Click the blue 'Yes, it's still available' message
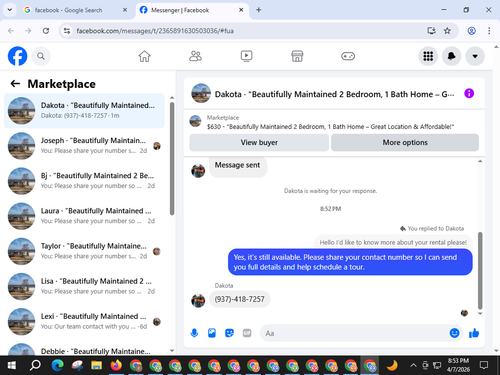 coord(350,262)
